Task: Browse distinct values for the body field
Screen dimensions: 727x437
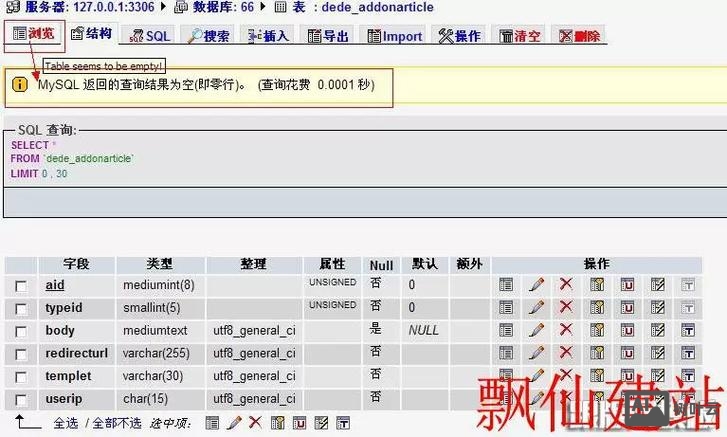Action: point(506,330)
